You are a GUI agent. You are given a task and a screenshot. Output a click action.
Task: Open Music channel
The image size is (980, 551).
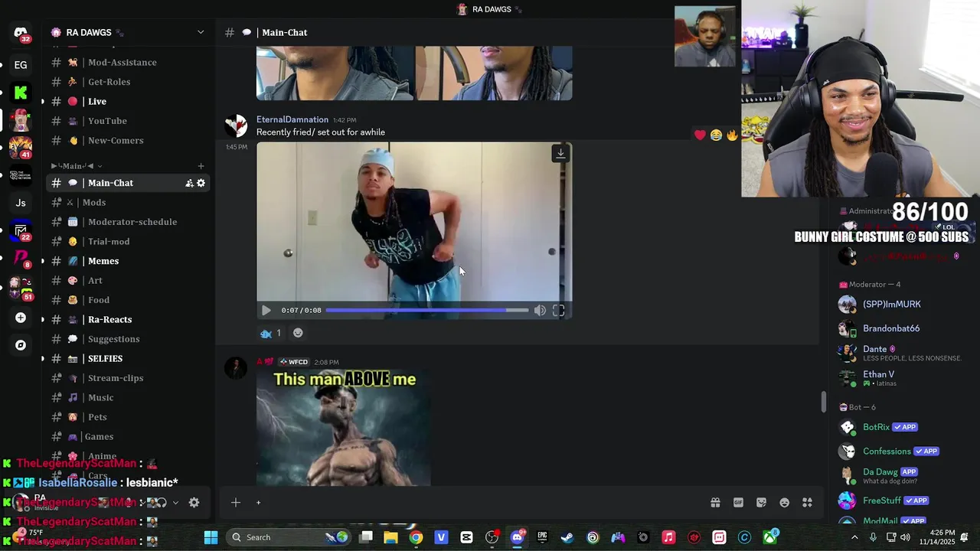click(128, 397)
